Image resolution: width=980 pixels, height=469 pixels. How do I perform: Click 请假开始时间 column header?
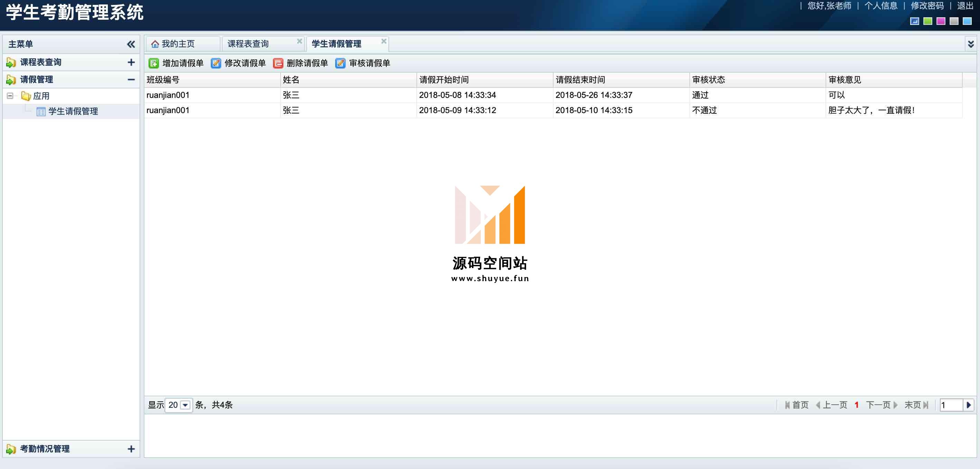click(x=485, y=80)
